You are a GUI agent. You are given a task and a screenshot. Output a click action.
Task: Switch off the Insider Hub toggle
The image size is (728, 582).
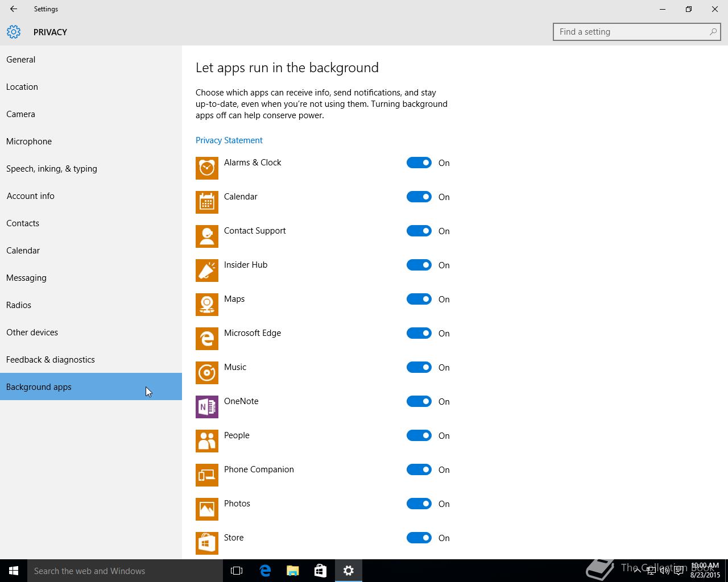[419, 265]
